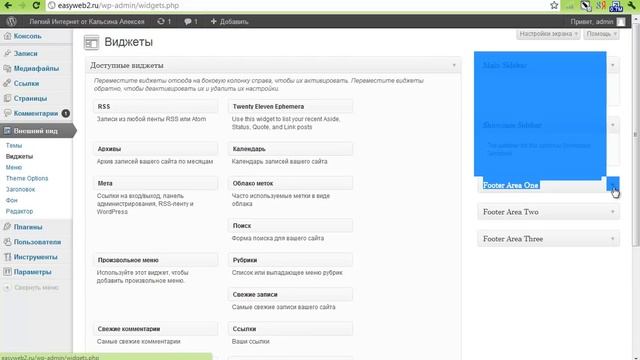Open Настройки экрана dropdown
This screenshot has height=360, width=640.
tap(549, 34)
